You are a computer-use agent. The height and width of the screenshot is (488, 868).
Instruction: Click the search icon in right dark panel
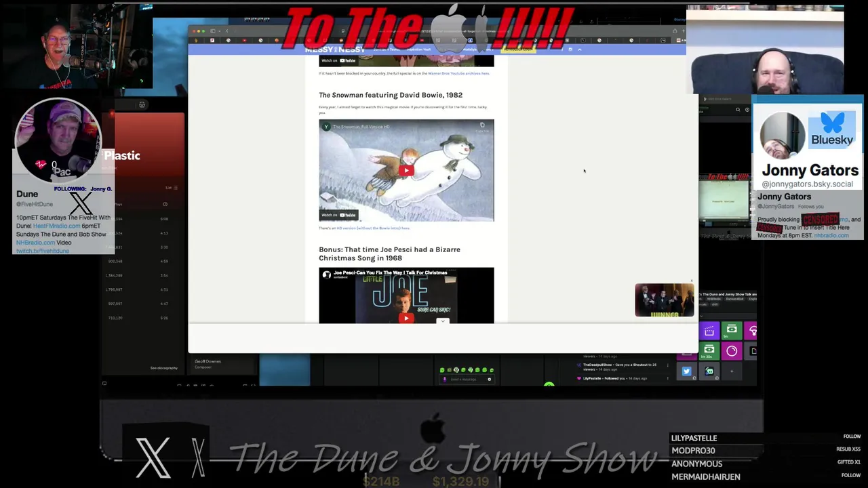[x=738, y=109]
